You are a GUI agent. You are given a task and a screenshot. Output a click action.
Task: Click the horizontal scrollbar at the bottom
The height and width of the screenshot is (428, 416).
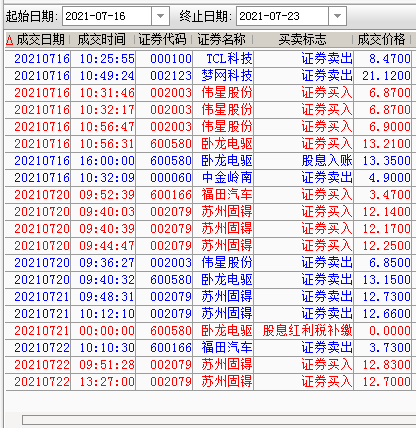tap(219, 420)
